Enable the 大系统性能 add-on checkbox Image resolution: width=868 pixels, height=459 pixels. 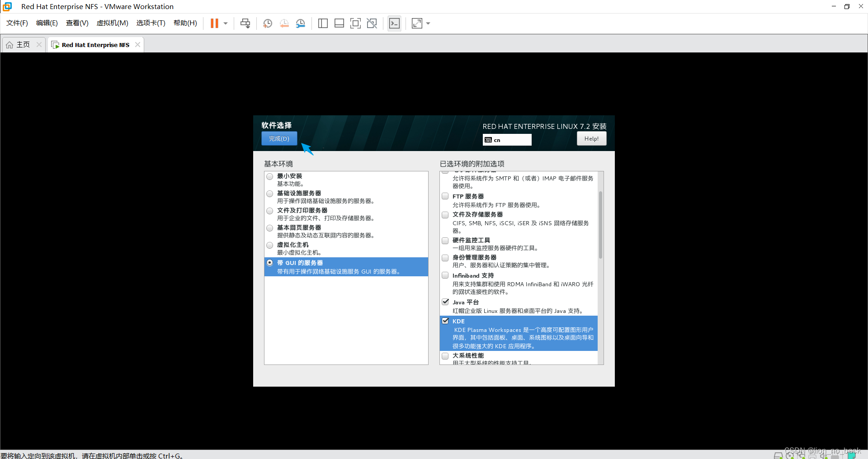pyautogui.click(x=445, y=356)
